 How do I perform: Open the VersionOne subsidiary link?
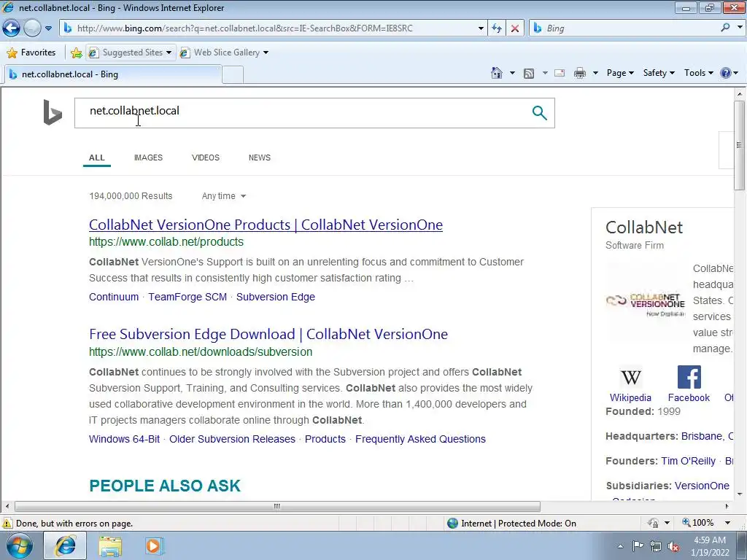(x=702, y=486)
